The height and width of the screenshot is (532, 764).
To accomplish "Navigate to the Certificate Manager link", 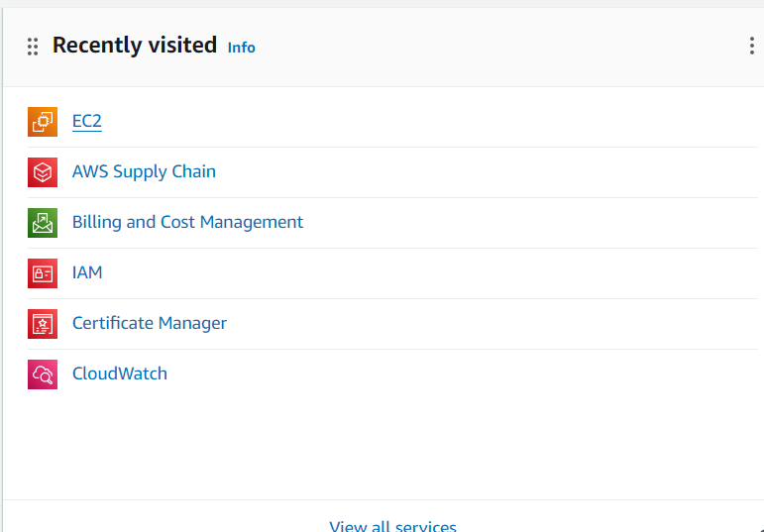I will click(x=150, y=323).
